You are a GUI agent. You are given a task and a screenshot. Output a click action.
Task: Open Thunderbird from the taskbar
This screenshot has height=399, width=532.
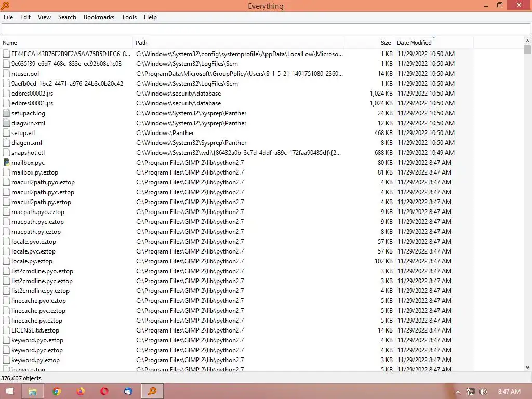[x=128, y=391]
